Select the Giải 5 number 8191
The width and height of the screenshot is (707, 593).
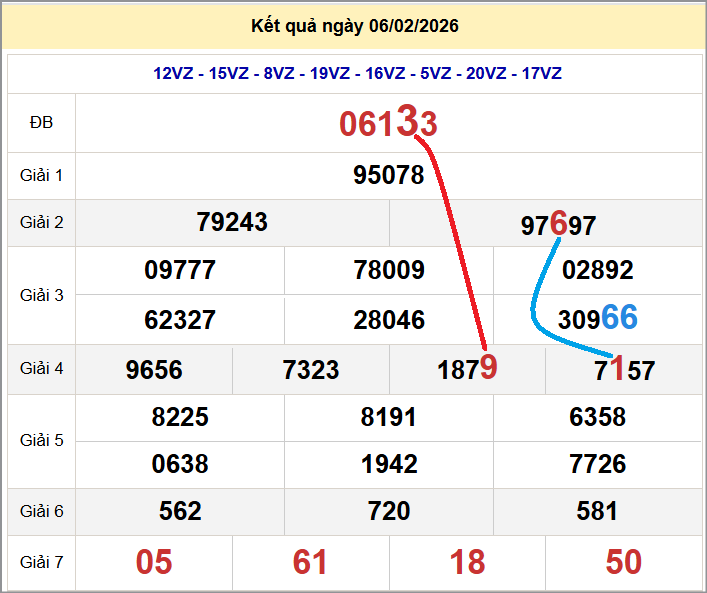[388, 417]
